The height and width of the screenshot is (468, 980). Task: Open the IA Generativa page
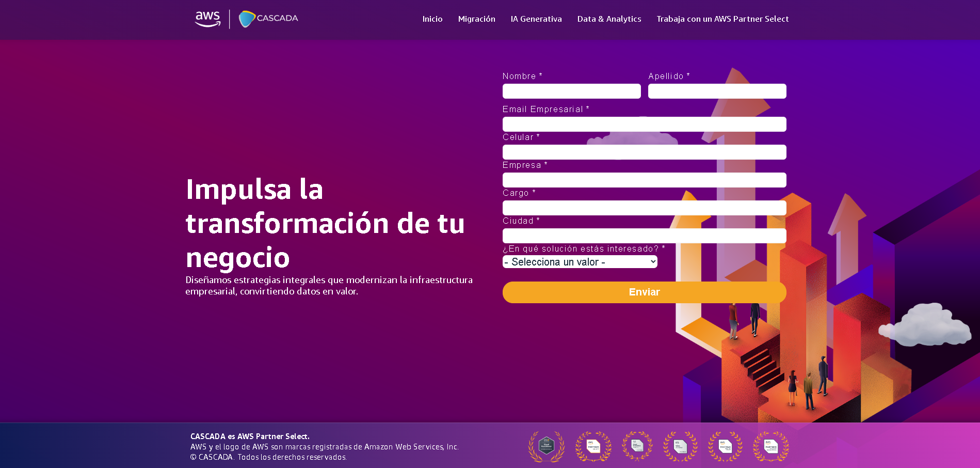coord(536,19)
